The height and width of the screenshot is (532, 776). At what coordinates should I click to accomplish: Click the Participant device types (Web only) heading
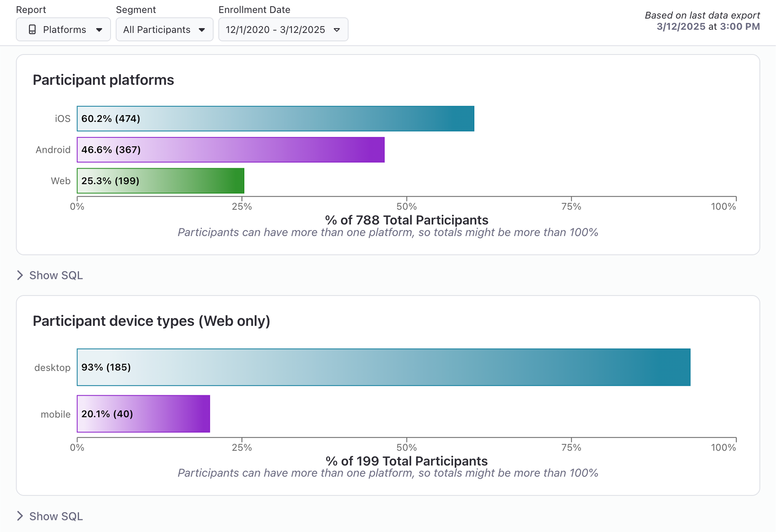(151, 321)
